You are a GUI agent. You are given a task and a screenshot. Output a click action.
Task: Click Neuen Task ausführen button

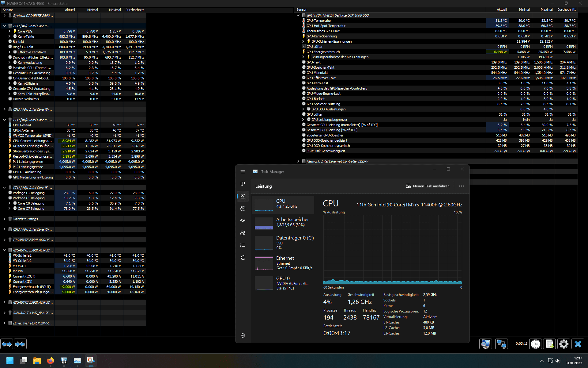pos(428,186)
